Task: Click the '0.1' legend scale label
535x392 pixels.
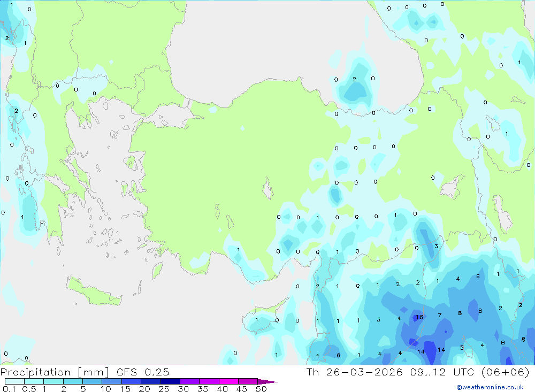Action: click(9, 389)
